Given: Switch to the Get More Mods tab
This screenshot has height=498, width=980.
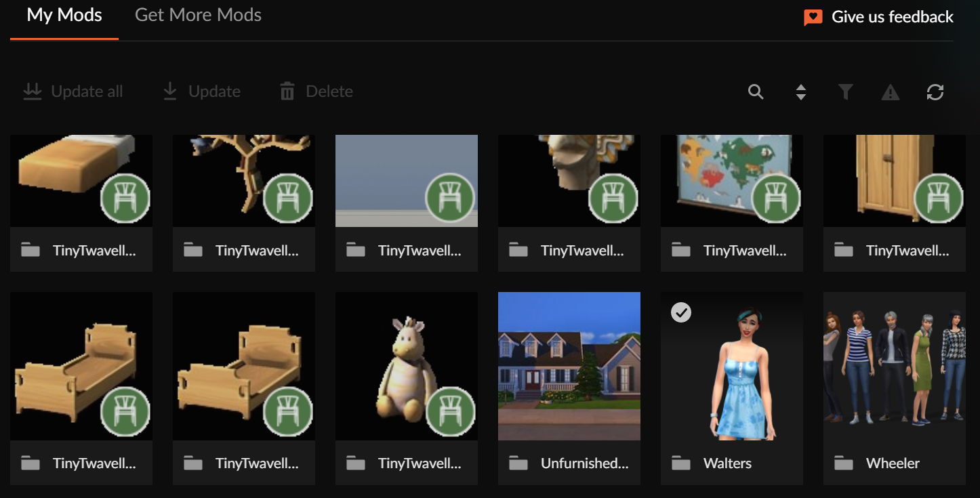Looking at the screenshot, I should [198, 16].
